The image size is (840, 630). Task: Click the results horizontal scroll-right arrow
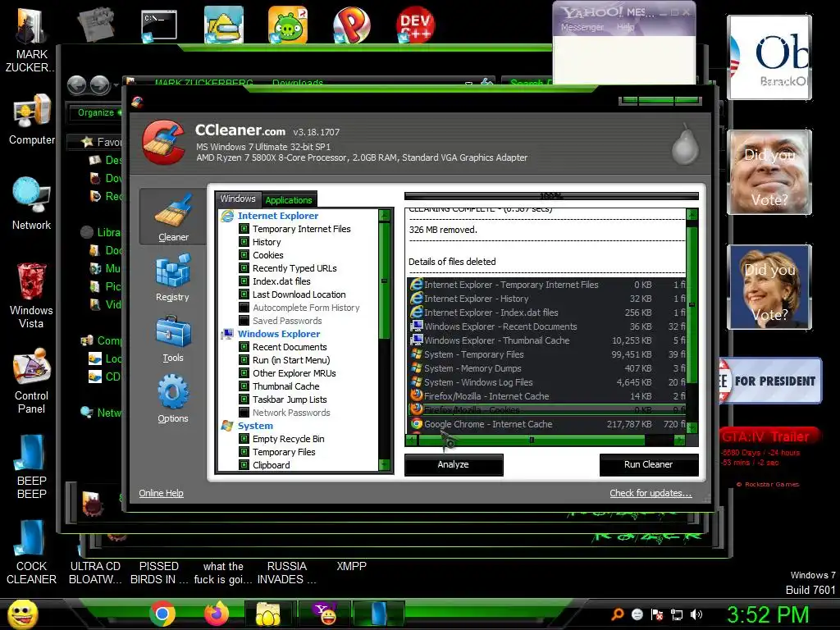679,441
